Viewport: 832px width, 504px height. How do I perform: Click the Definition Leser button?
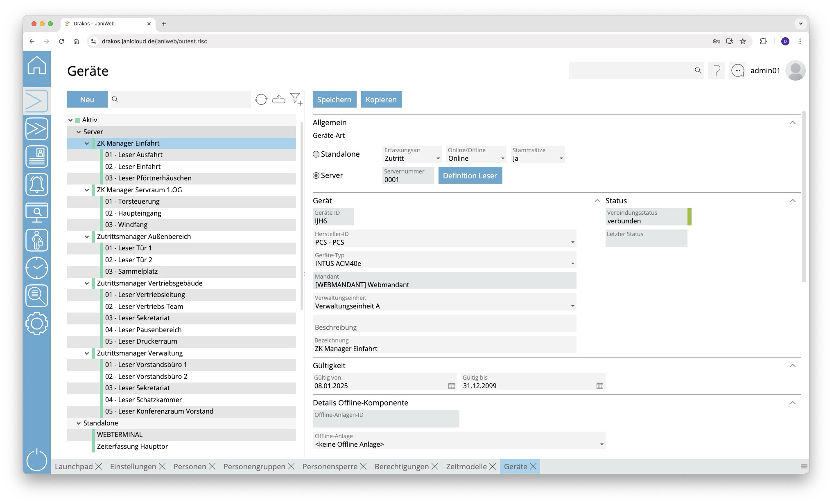470,175
